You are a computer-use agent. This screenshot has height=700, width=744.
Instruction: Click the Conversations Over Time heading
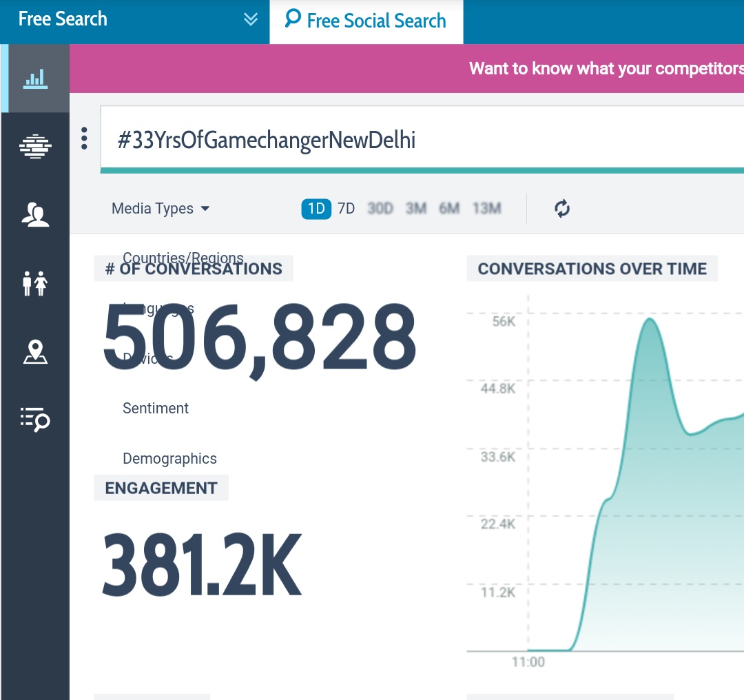[x=592, y=269]
